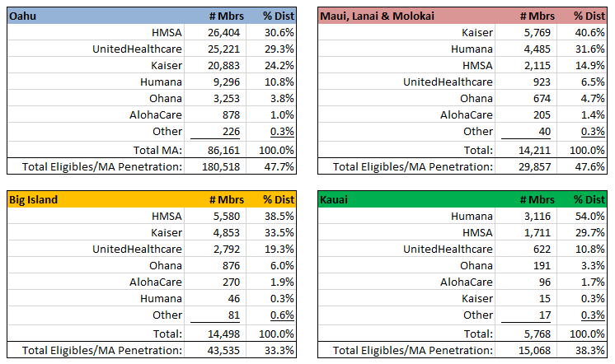This screenshot has width=615, height=364.
Task: Click the 180,518 total eligibles value
Action: coord(216,166)
